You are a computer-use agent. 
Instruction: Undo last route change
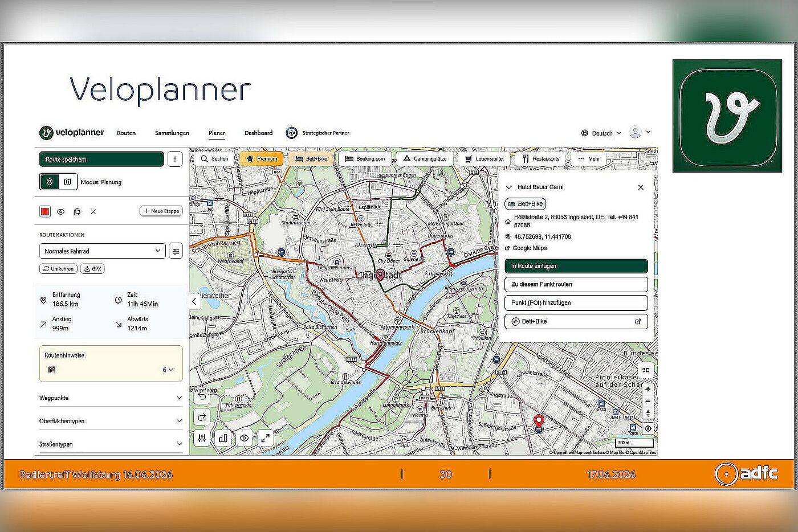[202, 396]
